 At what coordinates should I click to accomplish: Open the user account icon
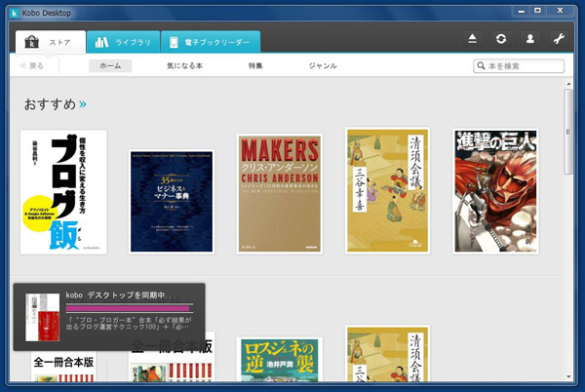tap(530, 39)
